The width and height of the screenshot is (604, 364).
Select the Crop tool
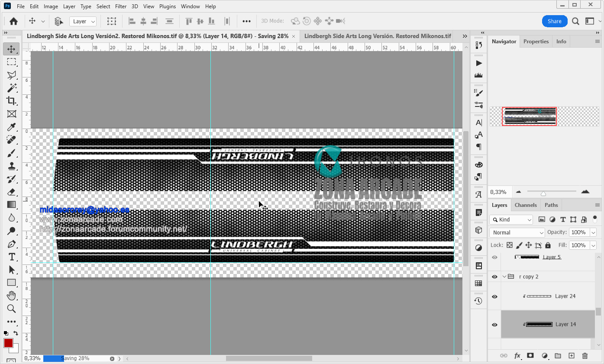11,101
